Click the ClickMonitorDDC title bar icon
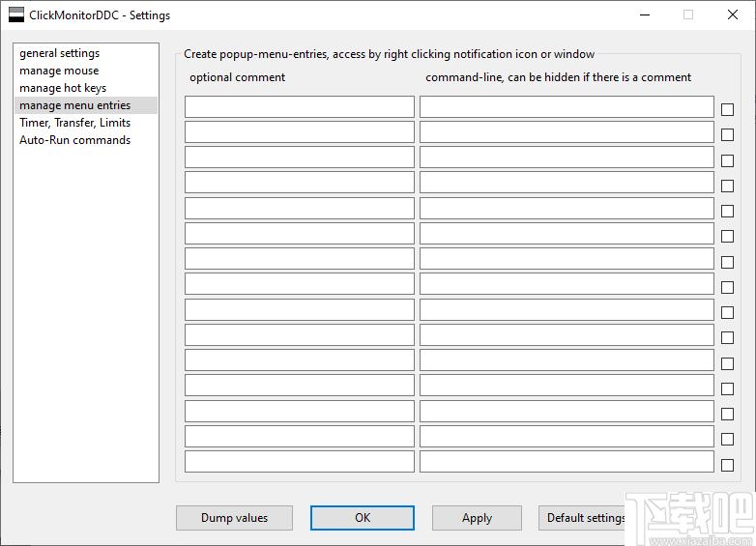 pyautogui.click(x=16, y=14)
